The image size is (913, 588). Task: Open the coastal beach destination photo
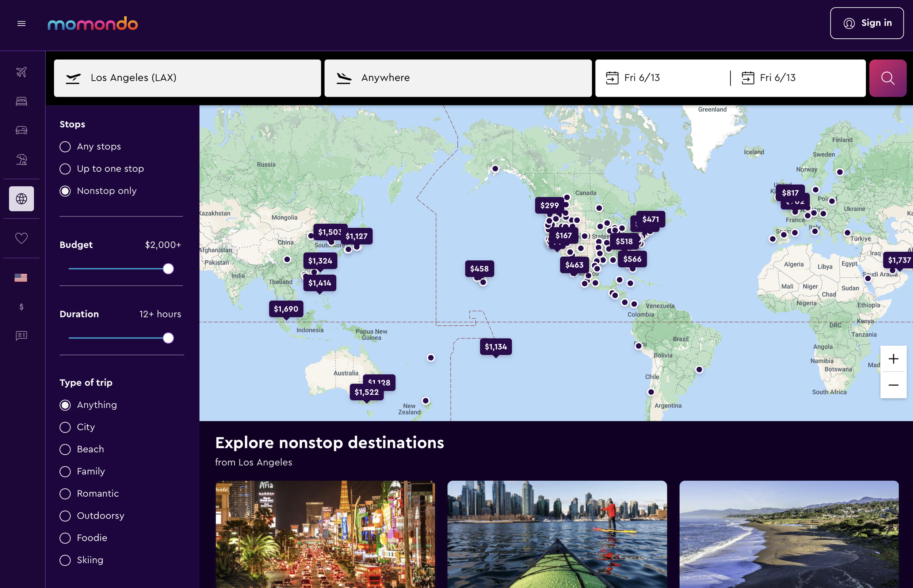coord(789,534)
